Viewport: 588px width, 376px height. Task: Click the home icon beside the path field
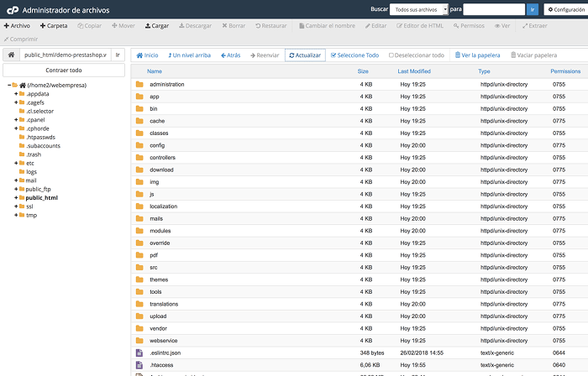pyautogui.click(x=12, y=55)
